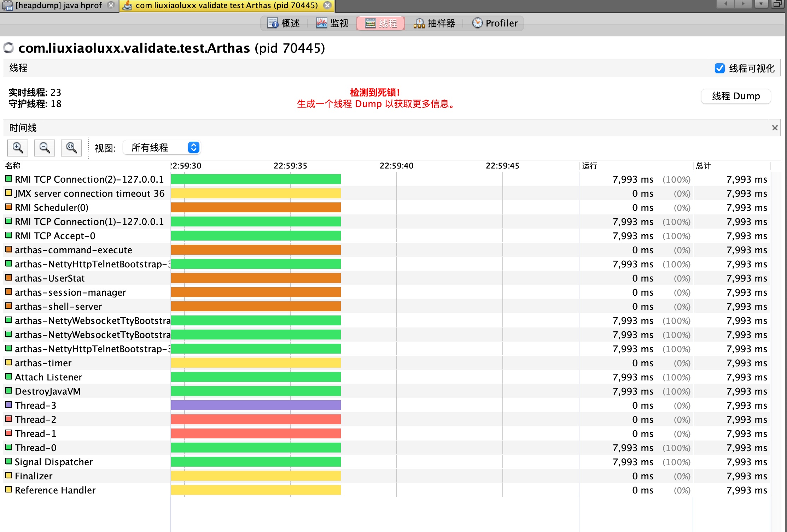The image size is (787, 532).
Task: Close the 时间线 timeline panel
Action: [775, 128]
